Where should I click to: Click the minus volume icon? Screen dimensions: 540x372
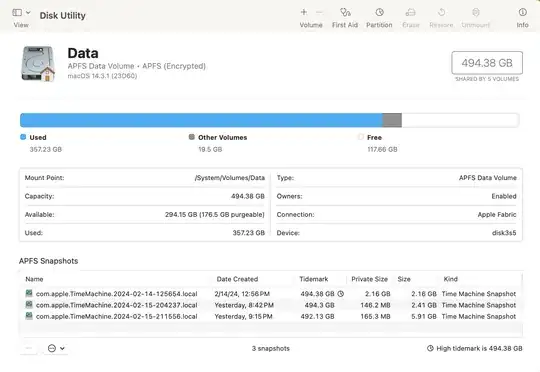[x=319, y=12]
